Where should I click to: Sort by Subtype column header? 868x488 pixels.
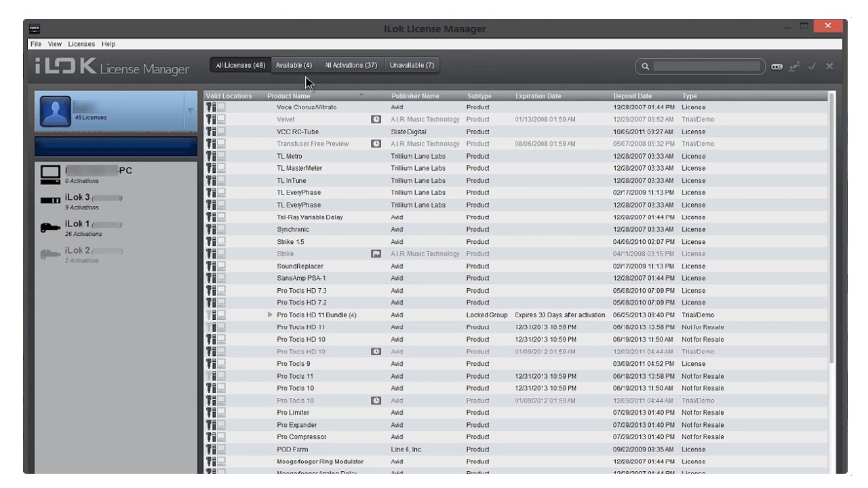click(x=479, y=96)
